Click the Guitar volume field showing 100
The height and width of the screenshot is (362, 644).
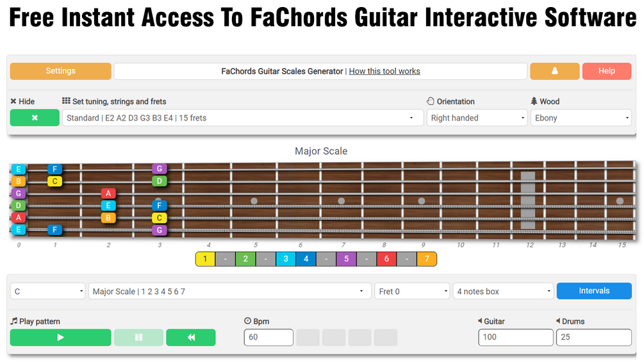(515, 338)
